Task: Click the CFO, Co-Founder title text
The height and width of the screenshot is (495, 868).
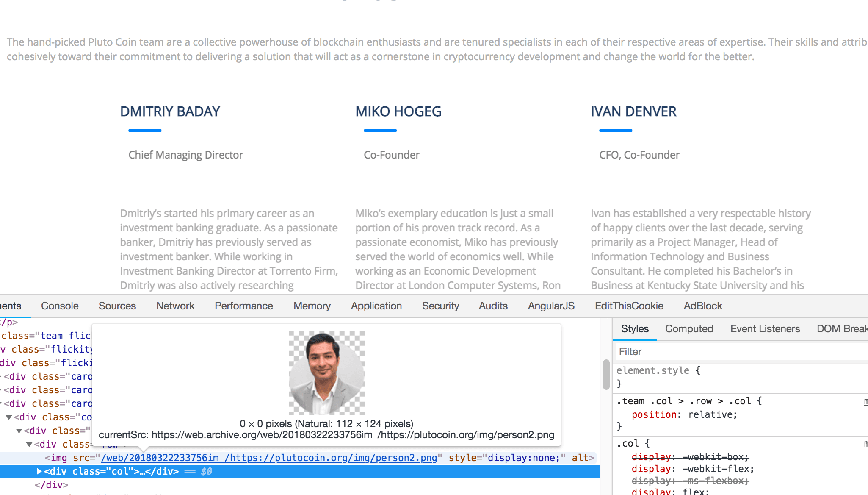Action: [x=639, y=155]
